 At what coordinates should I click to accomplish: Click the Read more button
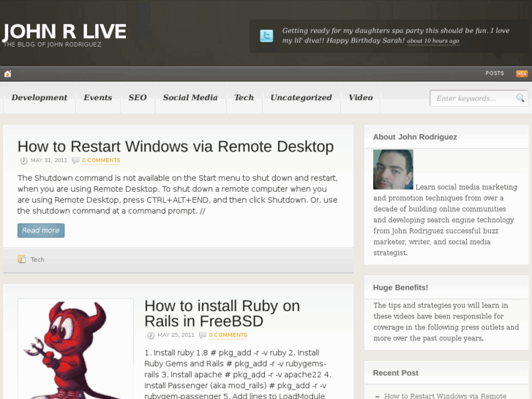coord(41,231)
